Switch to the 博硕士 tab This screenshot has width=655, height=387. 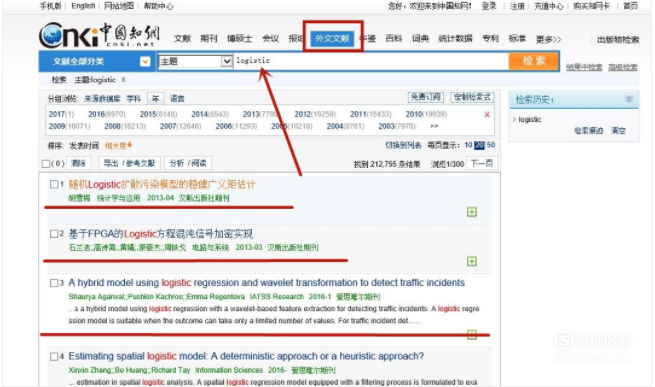coord(239,38)
